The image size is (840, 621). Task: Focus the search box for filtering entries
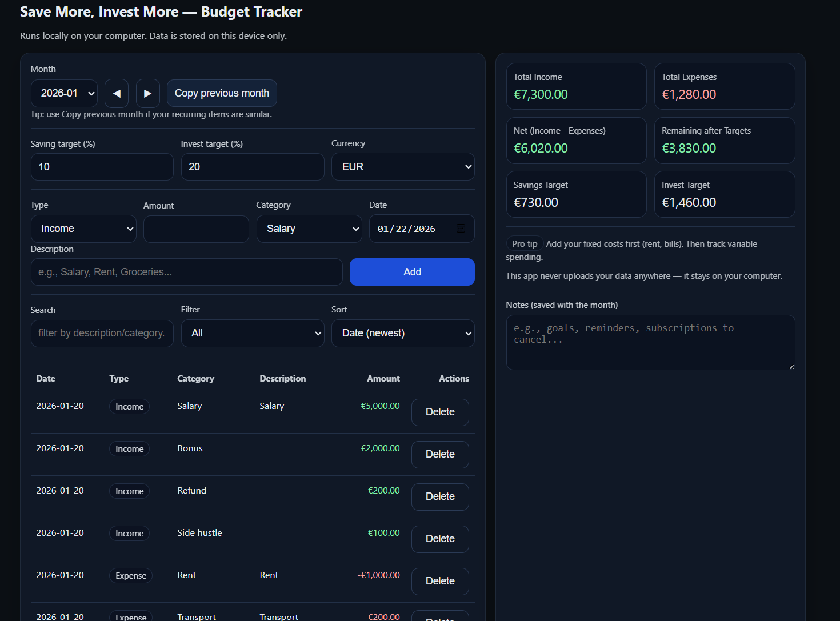pyautogui.click(x=102, y=333)
